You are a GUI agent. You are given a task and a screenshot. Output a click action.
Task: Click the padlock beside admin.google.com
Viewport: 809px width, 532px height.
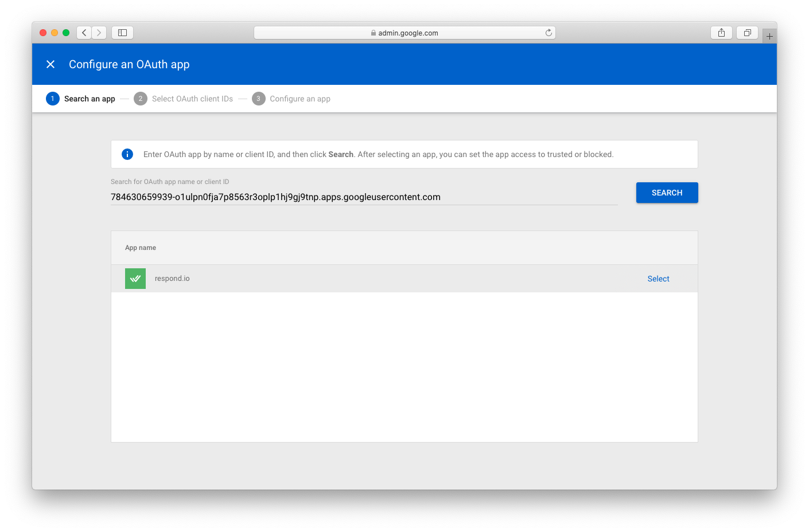(372, 33)
